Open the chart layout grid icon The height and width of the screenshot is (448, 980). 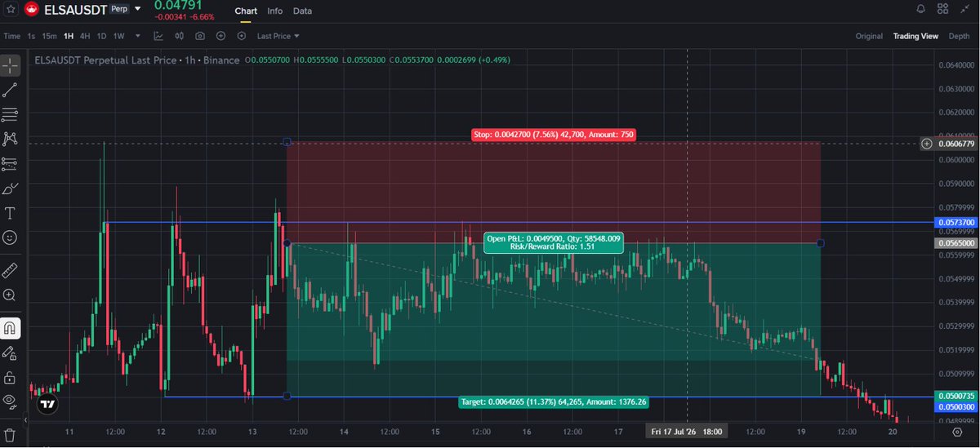click(943, 9)
